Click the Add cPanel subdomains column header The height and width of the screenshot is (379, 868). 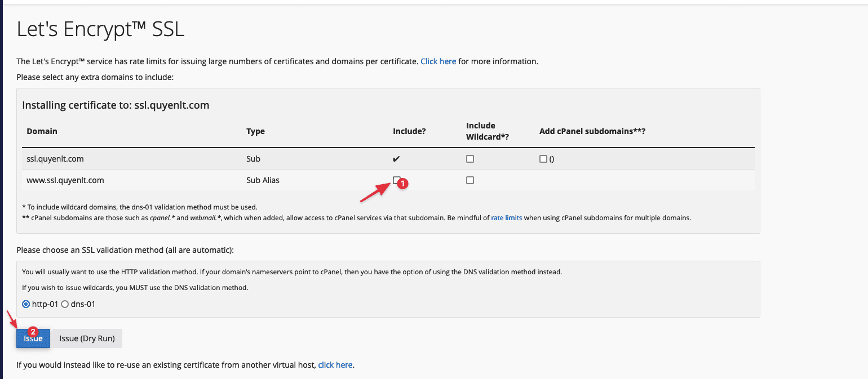coord(592,131)
